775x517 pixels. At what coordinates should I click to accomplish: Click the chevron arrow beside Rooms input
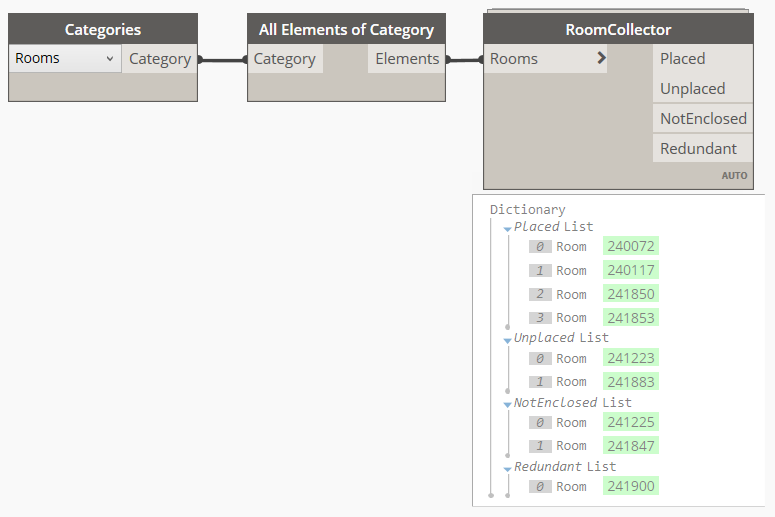tap(600, 58)
